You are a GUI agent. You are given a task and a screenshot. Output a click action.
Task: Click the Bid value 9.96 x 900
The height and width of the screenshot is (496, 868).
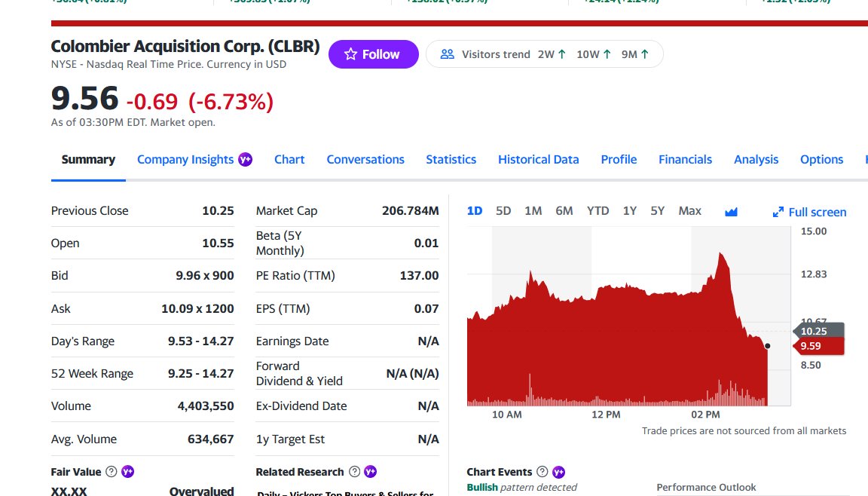pyautogui.click(x=205, y=276)
